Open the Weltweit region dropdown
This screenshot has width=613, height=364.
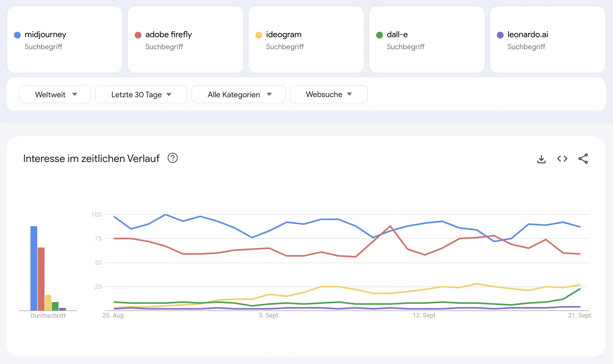pos(55,94)
